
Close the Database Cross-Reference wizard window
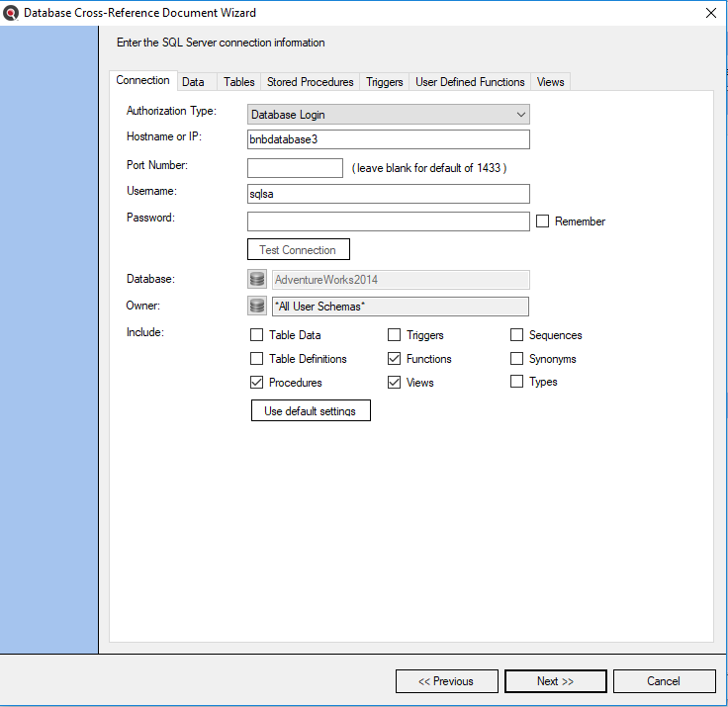click(x=710, y=13)
